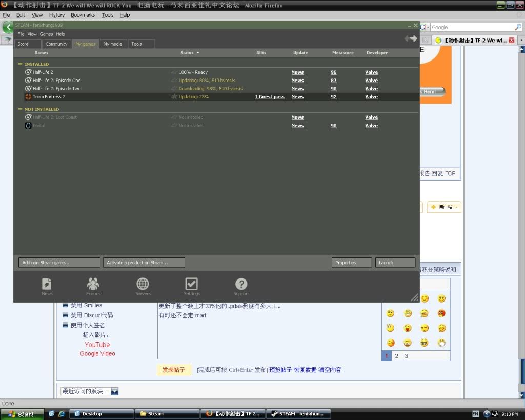Click the 预览帖子 preview link
The image size is (525, 420).
pyautogui.click(x=280, y=370)
